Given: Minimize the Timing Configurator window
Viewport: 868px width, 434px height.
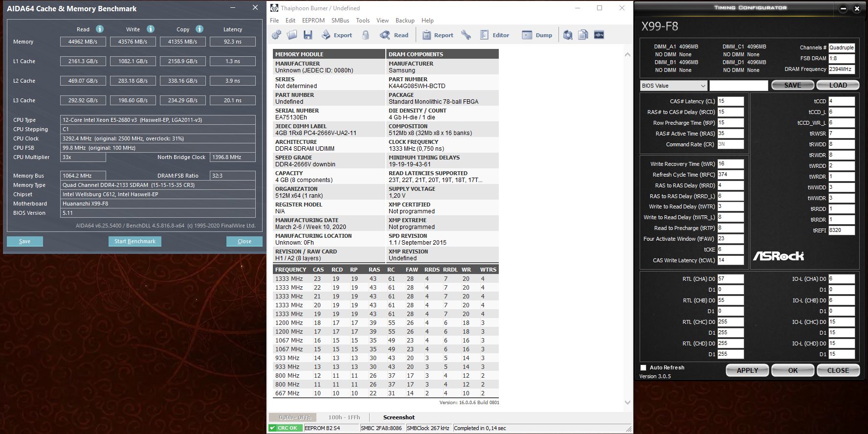Looking at the screenshot, I should [843, 8].
